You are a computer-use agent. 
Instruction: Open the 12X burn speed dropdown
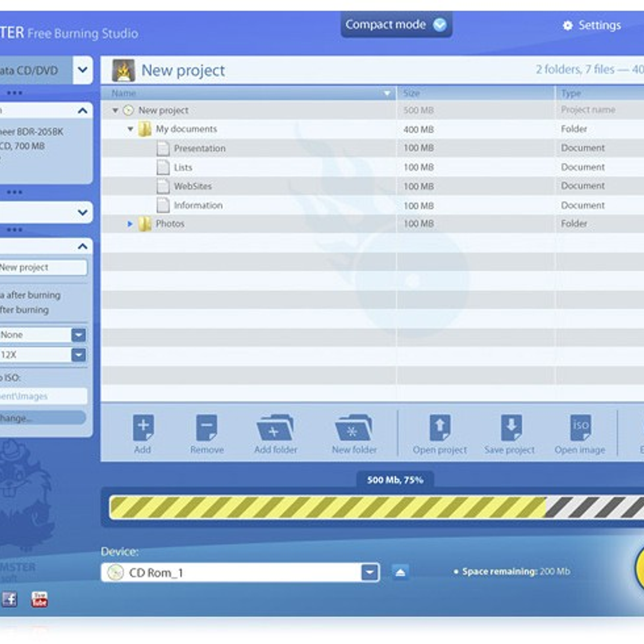click(78, 355)
